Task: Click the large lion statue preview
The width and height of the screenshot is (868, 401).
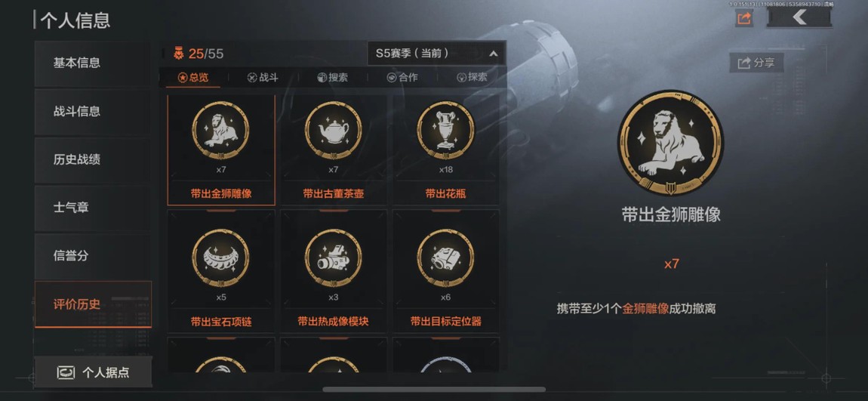Action: point(670,143)
